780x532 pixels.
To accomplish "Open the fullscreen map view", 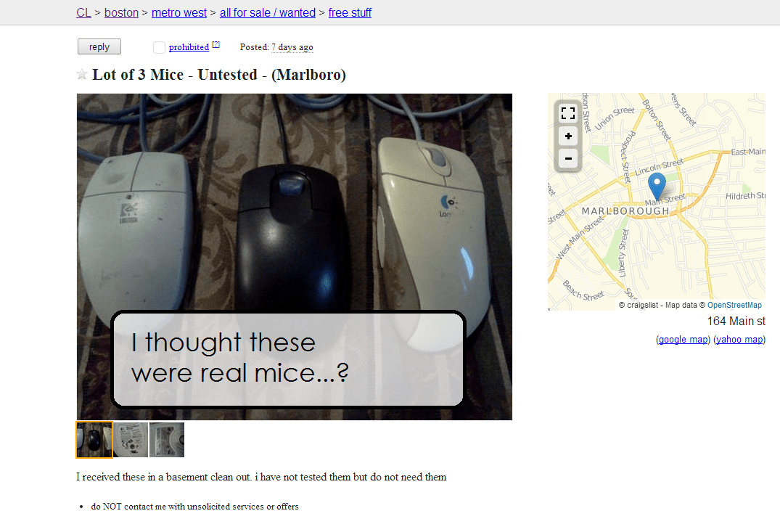I will coord(568,113).
